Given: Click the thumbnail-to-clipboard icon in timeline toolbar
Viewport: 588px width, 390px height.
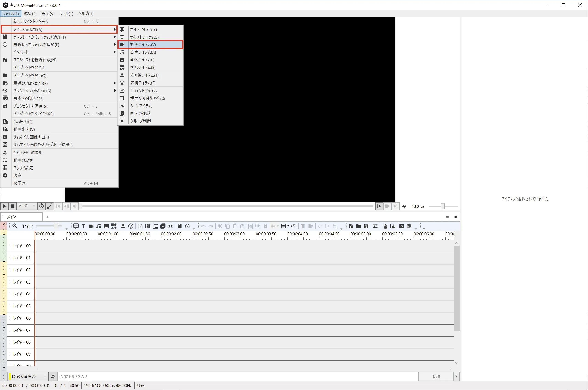Looking at the screenshot, I should [409, 226].
